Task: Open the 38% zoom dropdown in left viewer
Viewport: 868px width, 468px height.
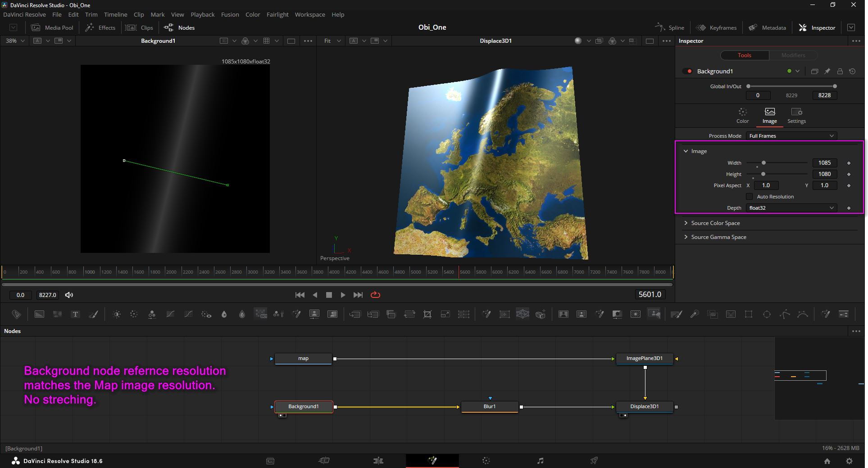Action: click(x=15, y=40)
